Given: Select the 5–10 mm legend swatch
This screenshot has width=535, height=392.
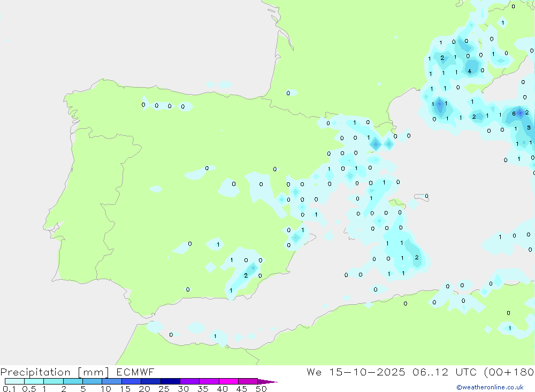Looking at the screenshot, I should (93, 381).
